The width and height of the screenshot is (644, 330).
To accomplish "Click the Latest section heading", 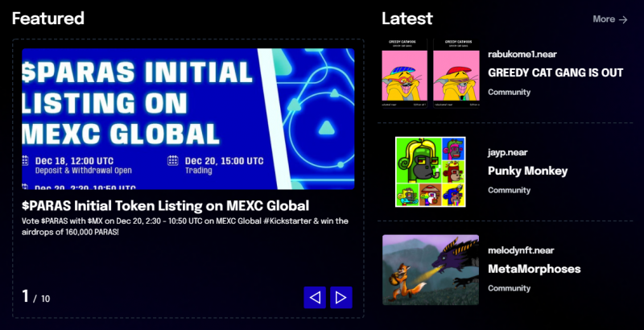I will pos(407,19).
